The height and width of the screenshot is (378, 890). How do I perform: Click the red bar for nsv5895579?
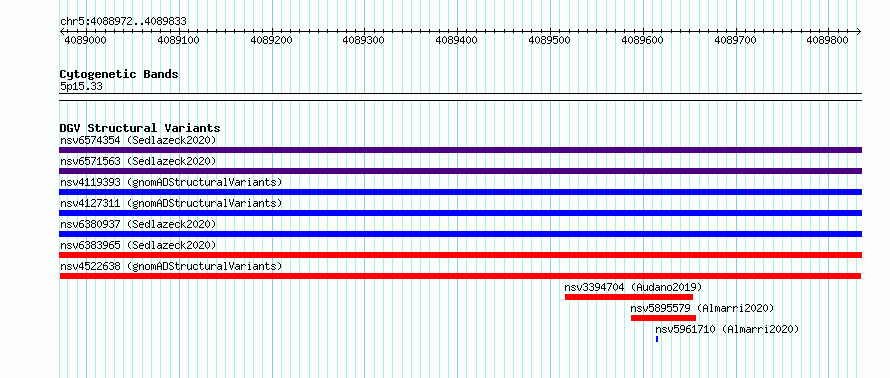664,318
